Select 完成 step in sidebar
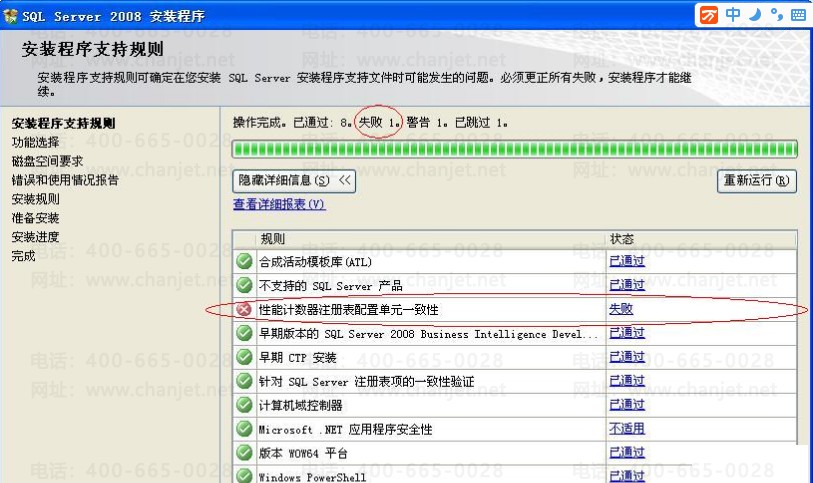The image size is (813, 483). point(23,255)
